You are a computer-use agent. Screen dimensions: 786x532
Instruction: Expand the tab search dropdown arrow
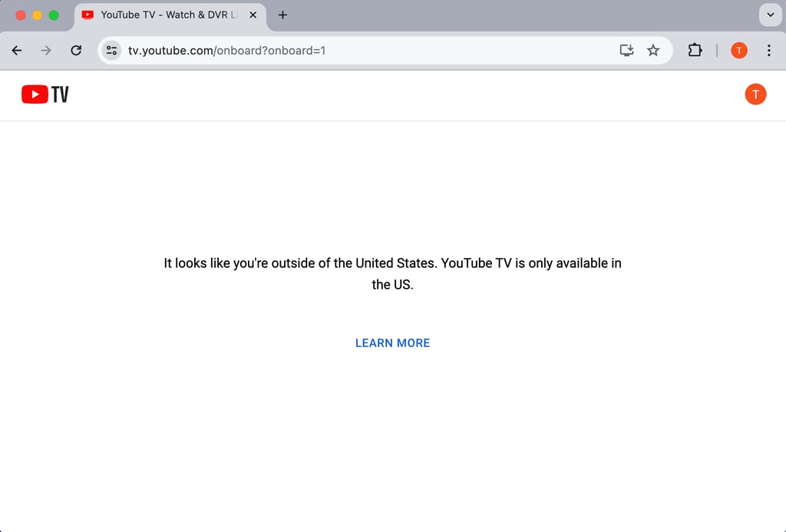(x=771, y=15)
